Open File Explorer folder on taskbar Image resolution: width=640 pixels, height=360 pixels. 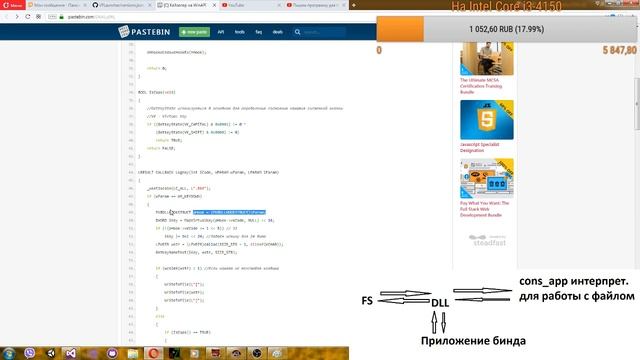coord(133,353)
